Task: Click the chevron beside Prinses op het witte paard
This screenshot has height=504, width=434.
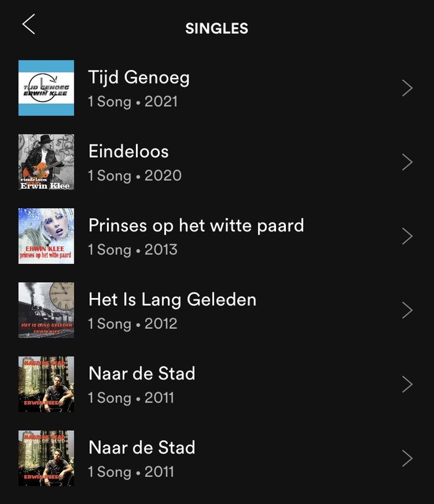Action: tap(408, 236)
